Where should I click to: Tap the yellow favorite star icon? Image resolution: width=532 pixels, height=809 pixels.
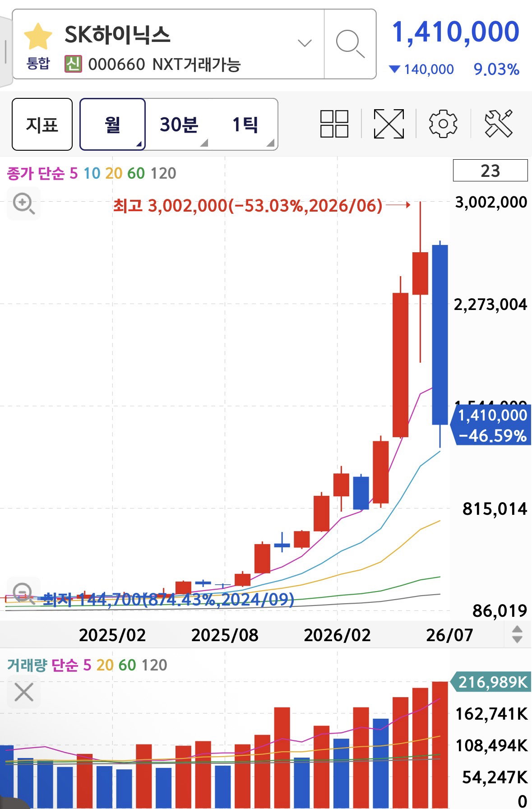(x=38, y=37)
